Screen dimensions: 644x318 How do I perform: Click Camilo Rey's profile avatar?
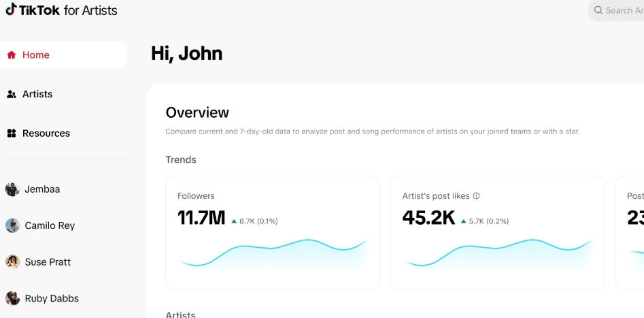[x=12, y=225]
